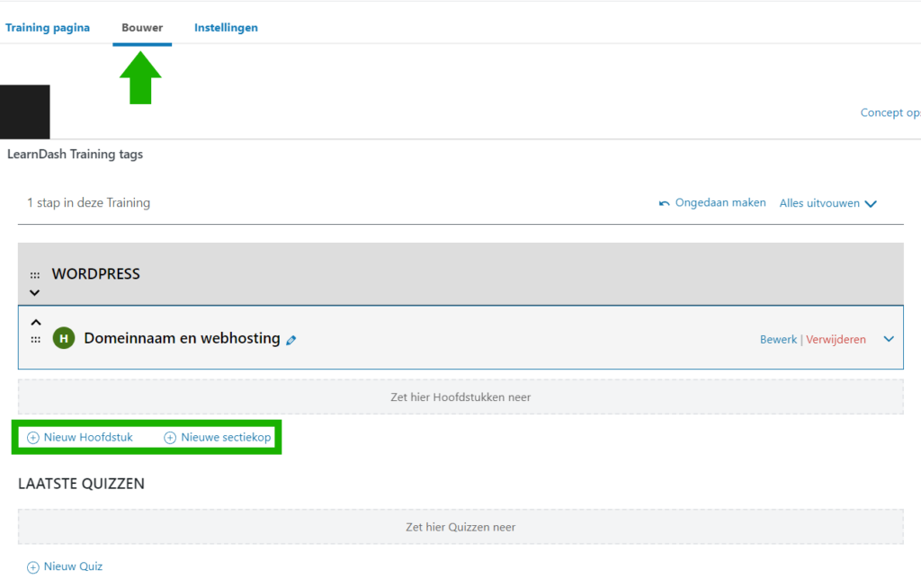Click the Concept link at the right edge
Image resolution: width=921 pixels, height=588 pixels.
pyautogui.click(x=890, y=112)
